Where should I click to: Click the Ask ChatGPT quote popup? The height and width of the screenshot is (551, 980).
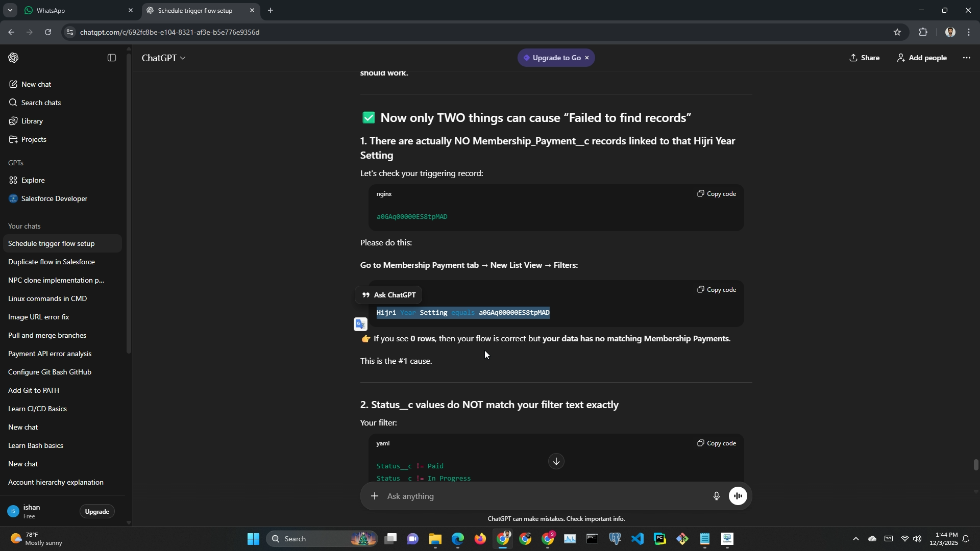coord(389,295)
